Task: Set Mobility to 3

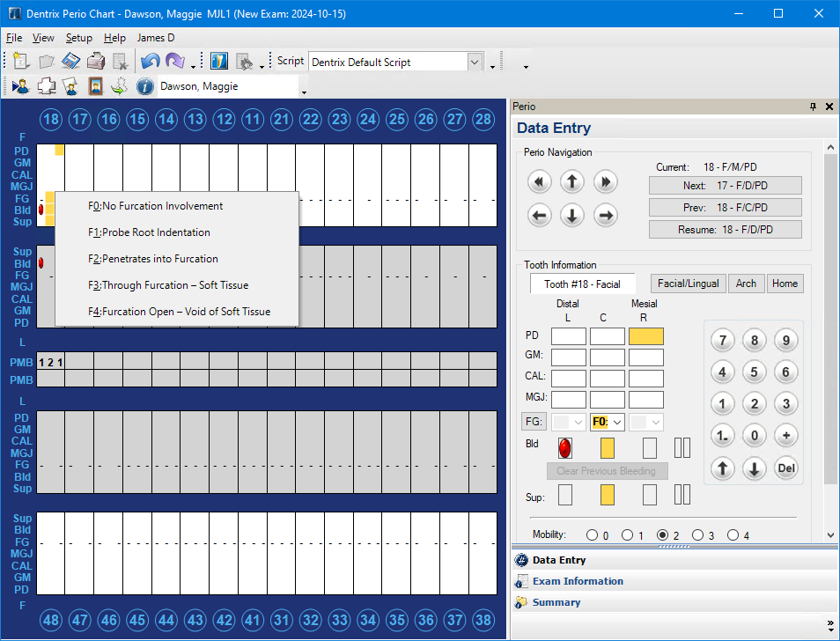Action: (698, 535)
